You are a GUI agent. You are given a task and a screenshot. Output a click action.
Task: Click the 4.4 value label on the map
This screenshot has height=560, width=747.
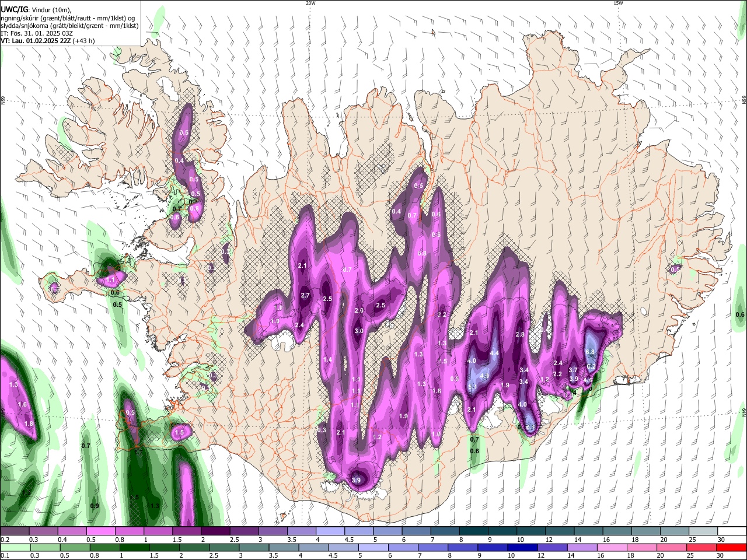[494, 353]
